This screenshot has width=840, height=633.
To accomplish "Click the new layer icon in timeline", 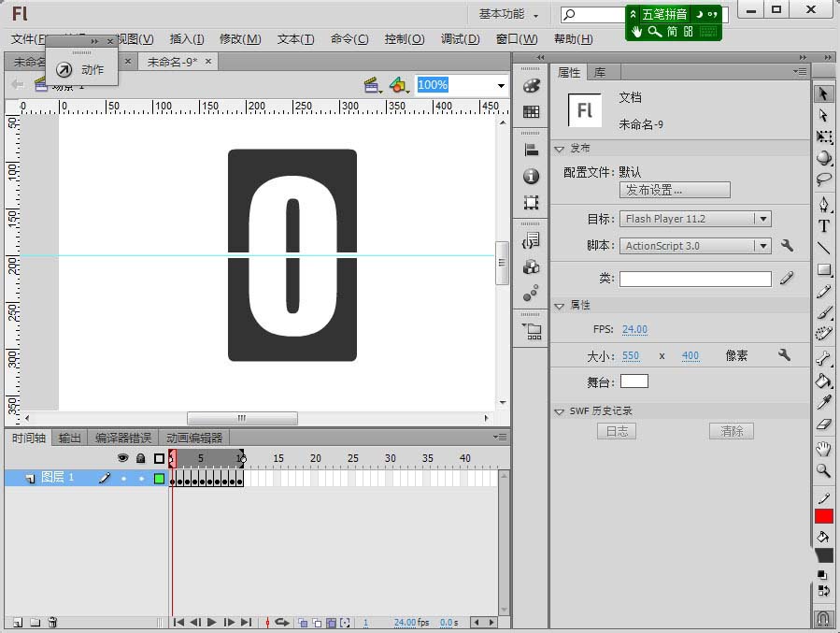I will pos(17,622).
